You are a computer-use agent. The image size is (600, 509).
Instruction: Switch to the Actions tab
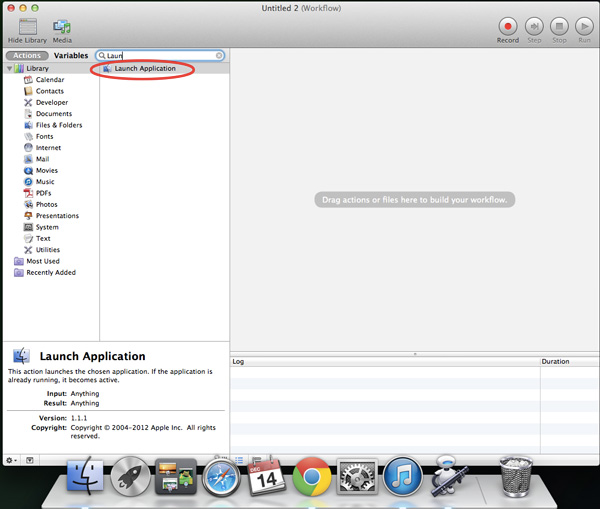tap(27, 55)
